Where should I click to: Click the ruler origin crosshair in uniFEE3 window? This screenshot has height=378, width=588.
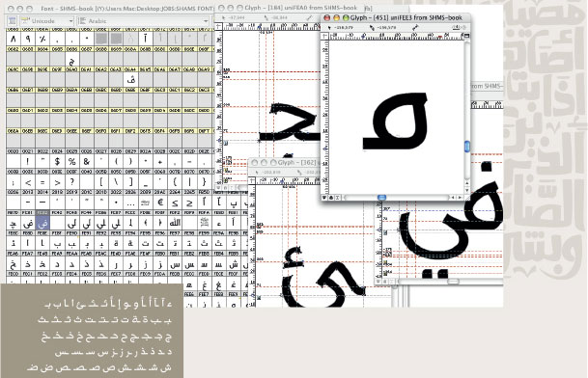(x=324, y=36)
